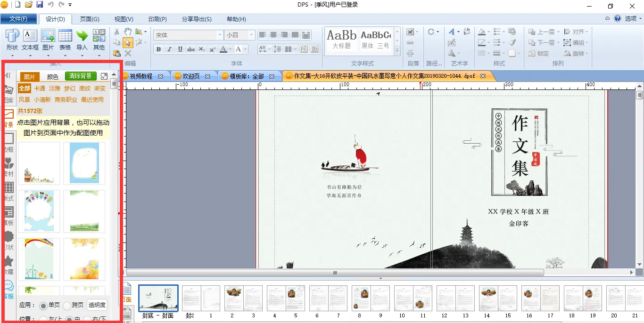The width and height of the screenshot is (644, 323).
Task: Open the 收藏 favorites star panel
Action: (x=8, y=264)
